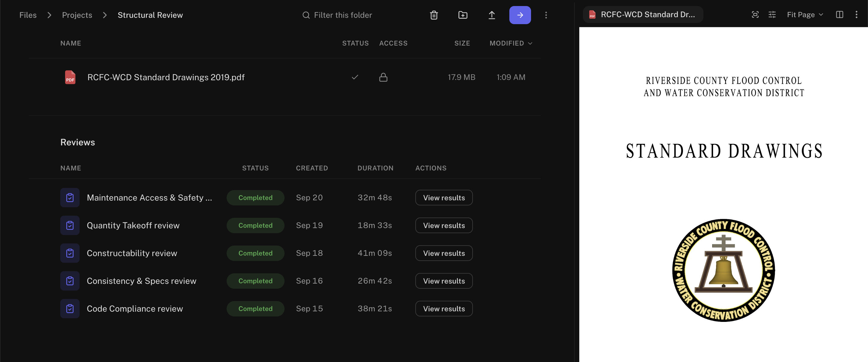Click the purple arrow button
The image size is (868, 362).
tap(520, 15)
